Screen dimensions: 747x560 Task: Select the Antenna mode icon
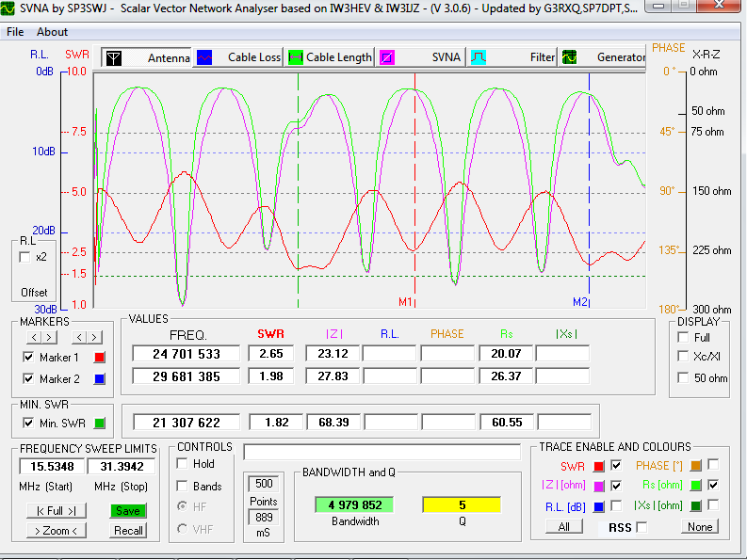pos(112,57)
